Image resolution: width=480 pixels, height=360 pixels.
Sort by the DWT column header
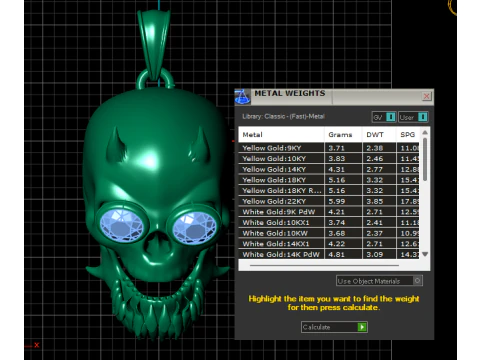379,135
